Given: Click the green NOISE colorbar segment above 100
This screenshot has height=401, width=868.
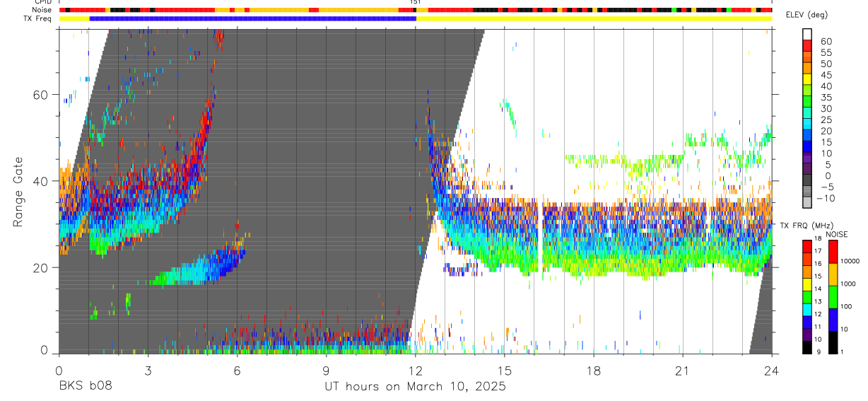Looking at the screenshot, I should 834,296.
